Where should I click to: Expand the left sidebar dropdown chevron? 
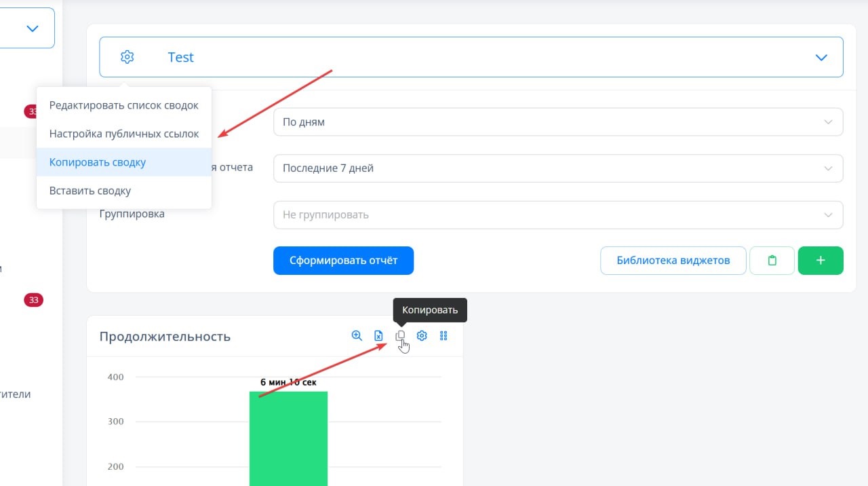(32, 29)
